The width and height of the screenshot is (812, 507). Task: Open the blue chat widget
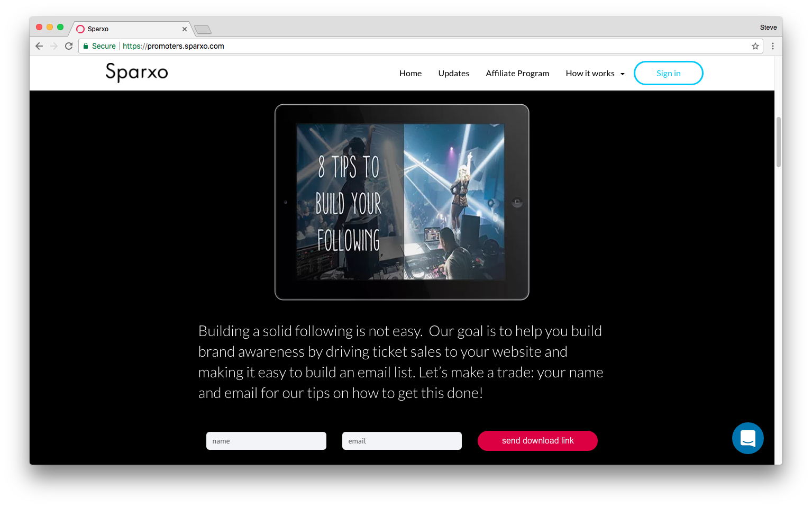coord(747,438)
